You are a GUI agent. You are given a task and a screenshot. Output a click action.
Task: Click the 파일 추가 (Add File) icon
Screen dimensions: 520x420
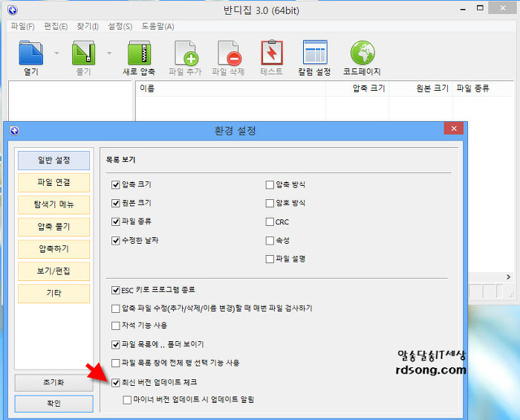186,54
